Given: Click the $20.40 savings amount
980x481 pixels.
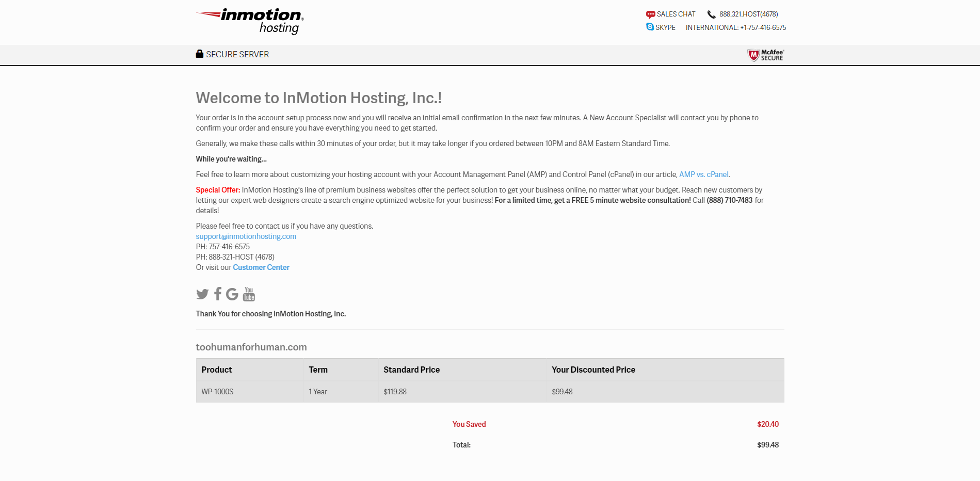Looking at the screenshot, I should (768, 424).
